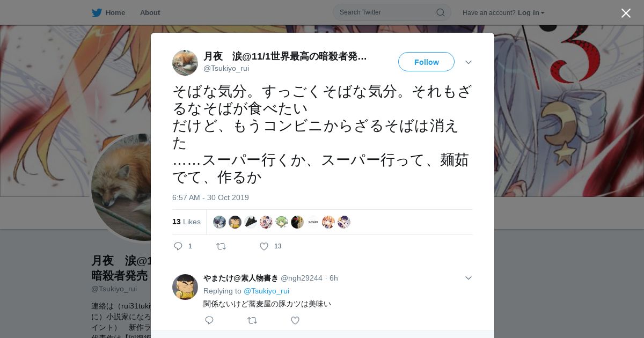Image resolution: width=644 pixels, height=338 pixels.
Task: Retweet やまたけ's reply
Action: tap(252, 320)
